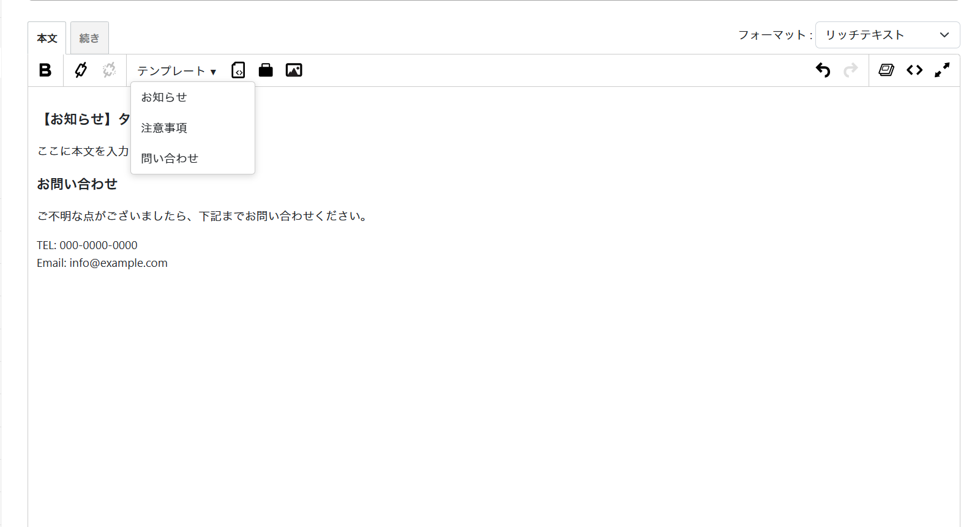Click the grayed redo arrow icon
This screenshot has height=527, width=980.
point(851,70)
